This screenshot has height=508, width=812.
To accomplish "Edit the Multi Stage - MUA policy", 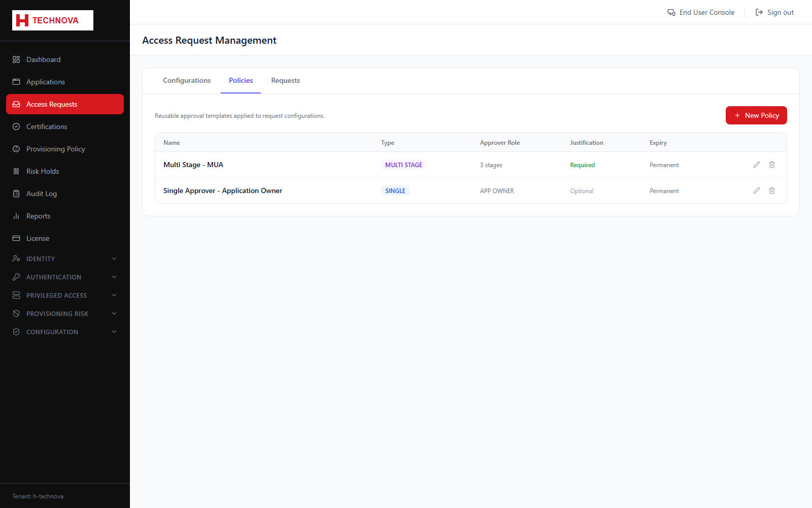I will tap(757, 165).
